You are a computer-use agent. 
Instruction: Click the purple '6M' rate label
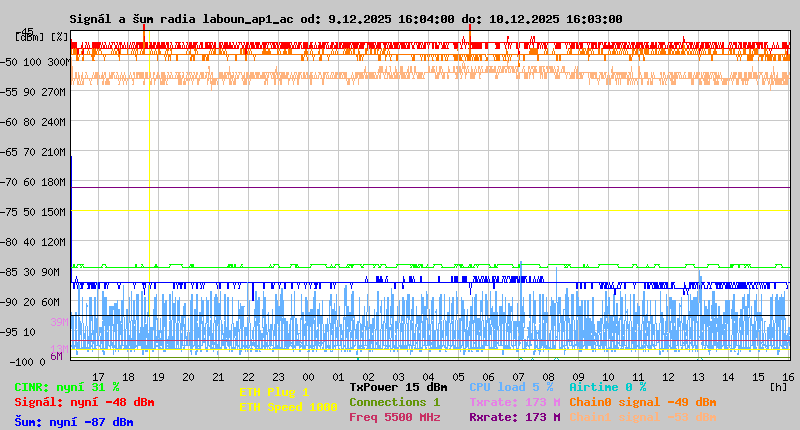(56, 356)
